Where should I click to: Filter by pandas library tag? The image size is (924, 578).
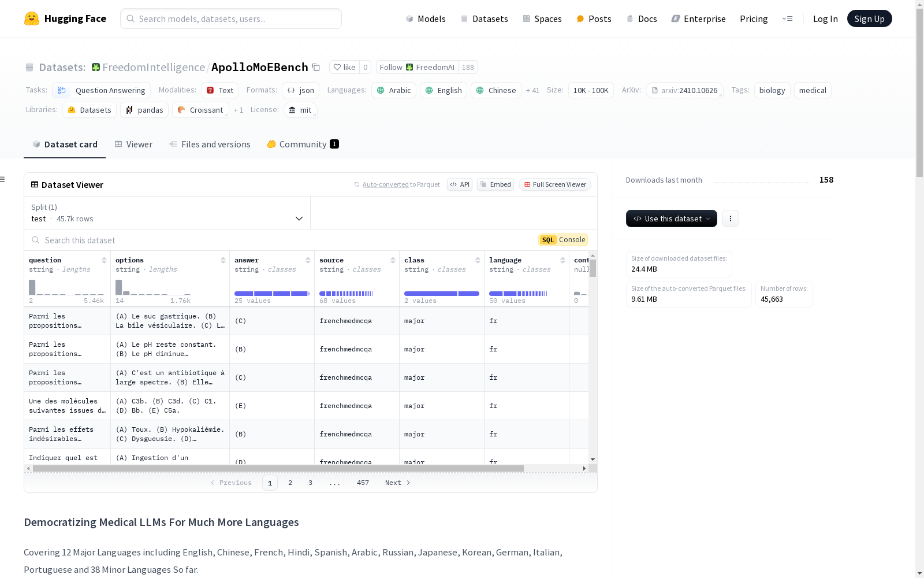[x=144, y=110]
